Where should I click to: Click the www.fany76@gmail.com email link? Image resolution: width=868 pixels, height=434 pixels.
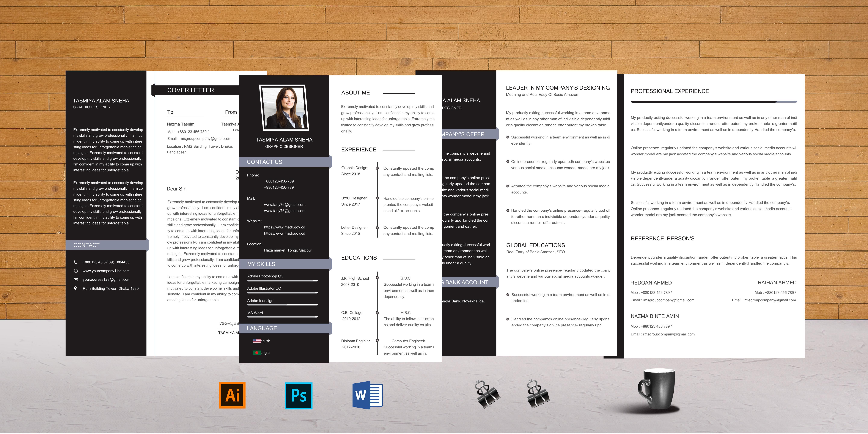click(x=284, y=204)
